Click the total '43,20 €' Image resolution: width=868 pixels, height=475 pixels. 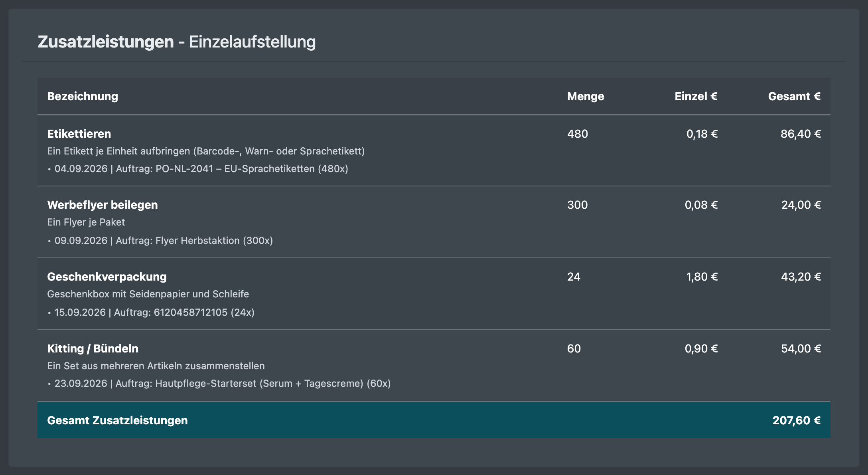pos(801,277)
